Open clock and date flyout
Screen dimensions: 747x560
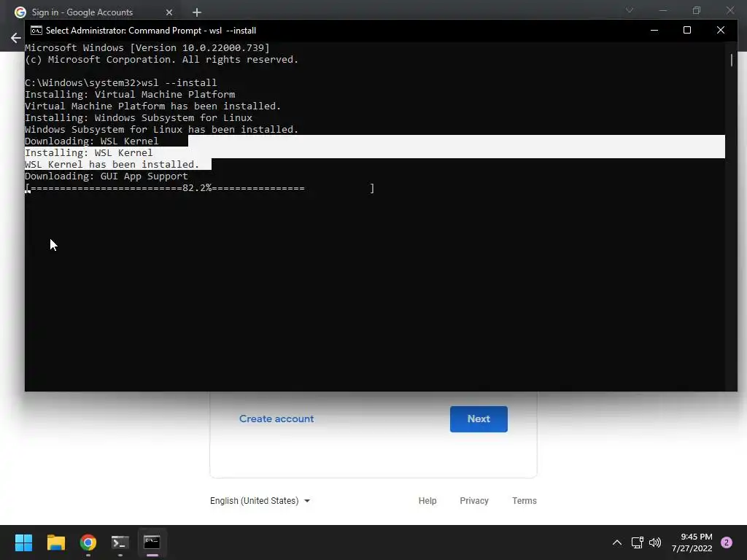pos(692,542)
